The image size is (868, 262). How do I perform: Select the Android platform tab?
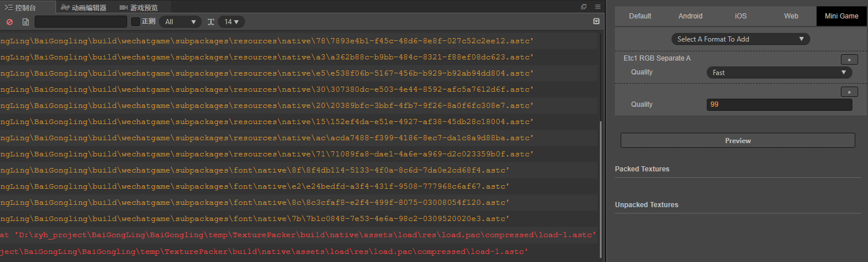click(691, 16)
